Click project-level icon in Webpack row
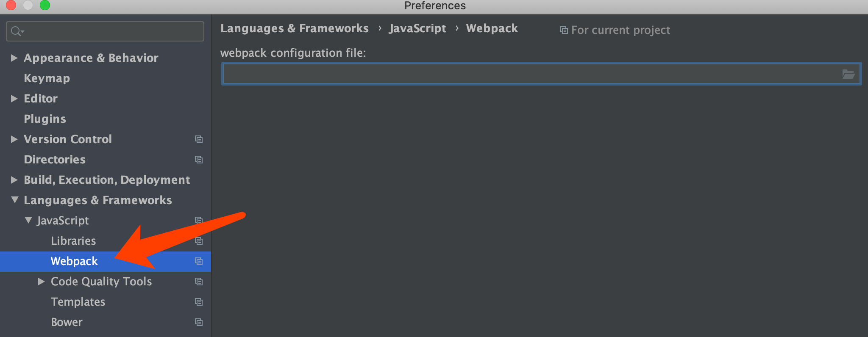This screenshot has height=337, width=868. (198, 261)
